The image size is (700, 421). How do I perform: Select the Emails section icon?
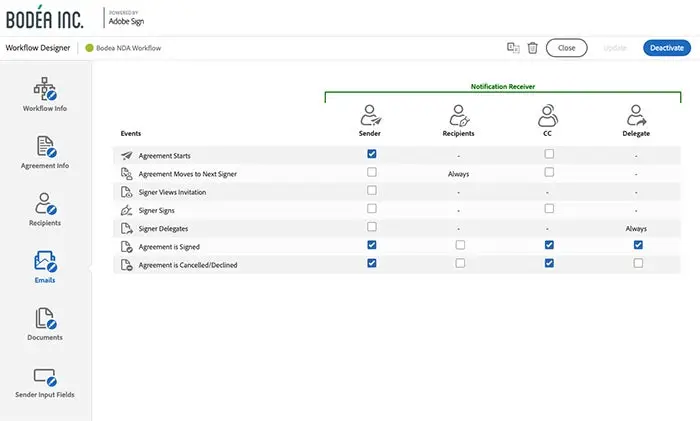coord(44,261)
